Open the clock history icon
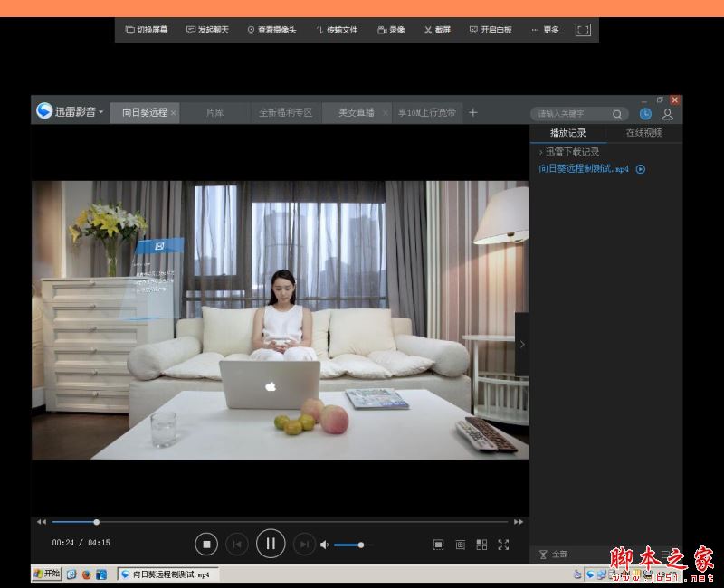The height and width of the screenshot is (588, 724). pyautogui.click(x=645, y=114)
